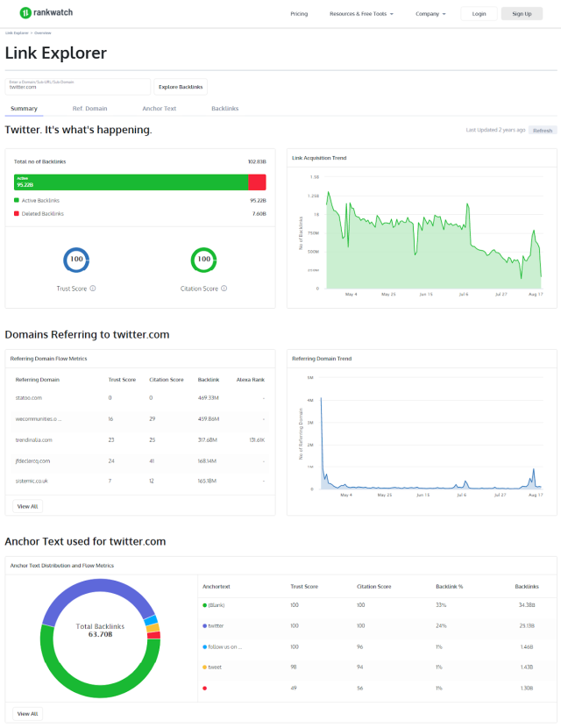
Task: Click 469.33M backlink value for statoo.com
Action: tap(209, 398)
